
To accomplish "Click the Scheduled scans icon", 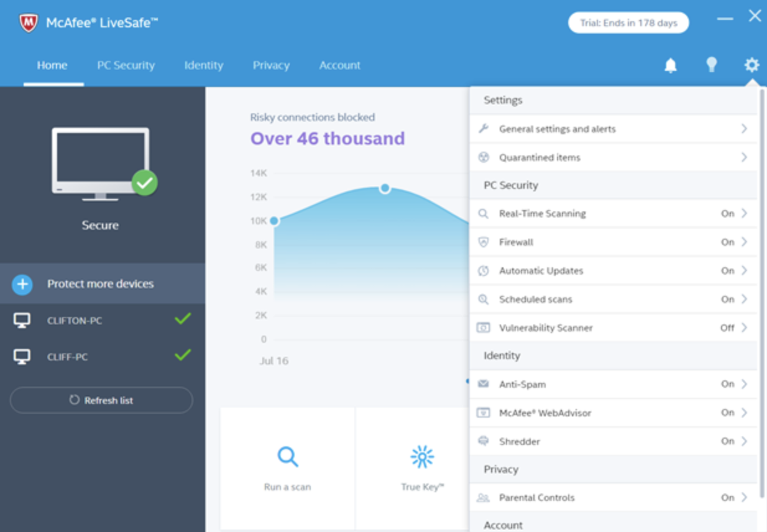I will [484, 300].
